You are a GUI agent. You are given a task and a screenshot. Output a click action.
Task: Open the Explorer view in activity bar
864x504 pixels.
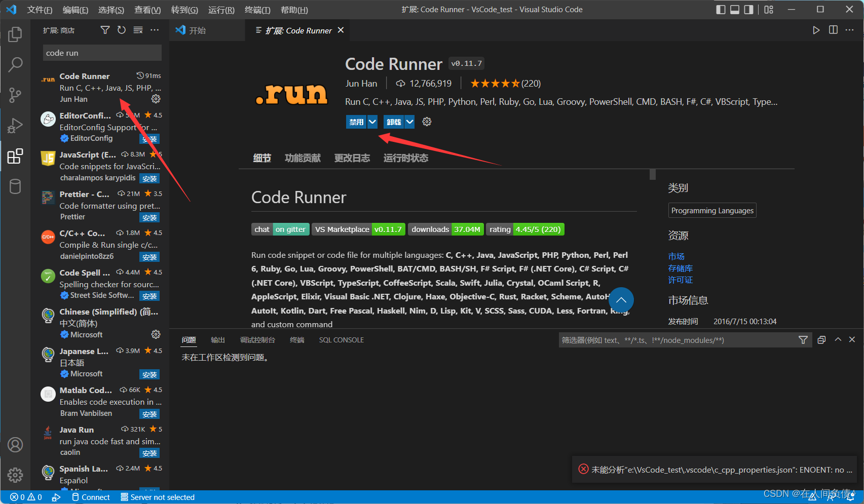coord(15,34)
